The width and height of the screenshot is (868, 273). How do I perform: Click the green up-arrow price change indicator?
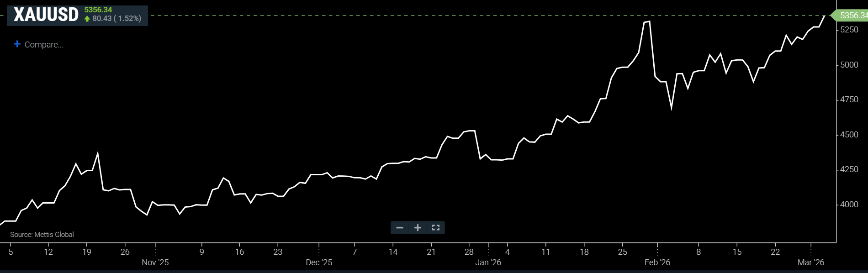click(x=87, y=19)
